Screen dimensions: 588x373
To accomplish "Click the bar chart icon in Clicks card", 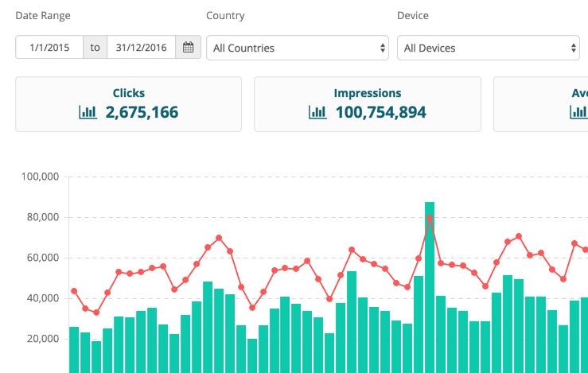I will (88, 112).
